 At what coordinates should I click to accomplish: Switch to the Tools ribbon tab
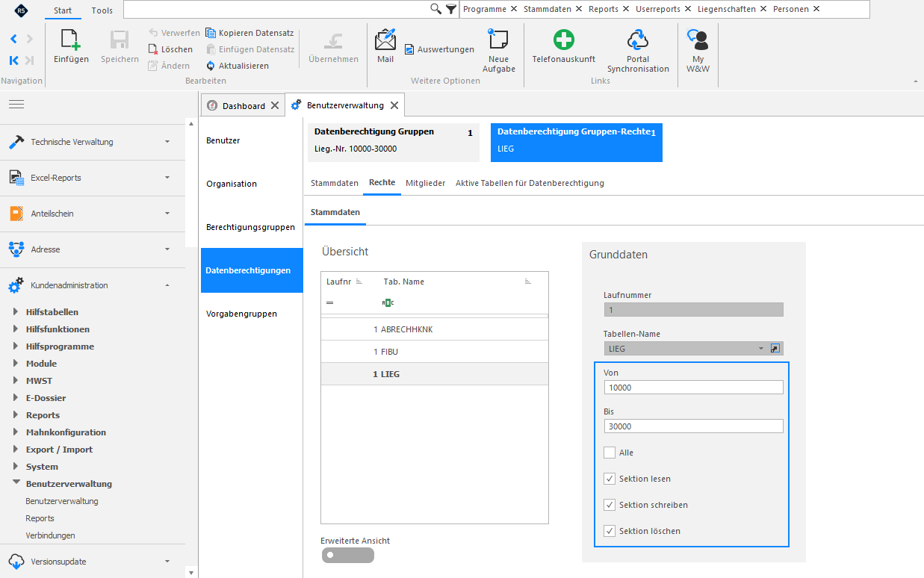[102, 10]
